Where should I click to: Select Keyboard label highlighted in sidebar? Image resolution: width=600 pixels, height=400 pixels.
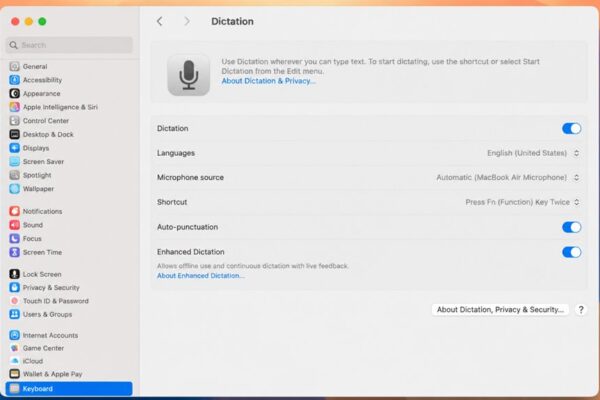click(38, 389)
